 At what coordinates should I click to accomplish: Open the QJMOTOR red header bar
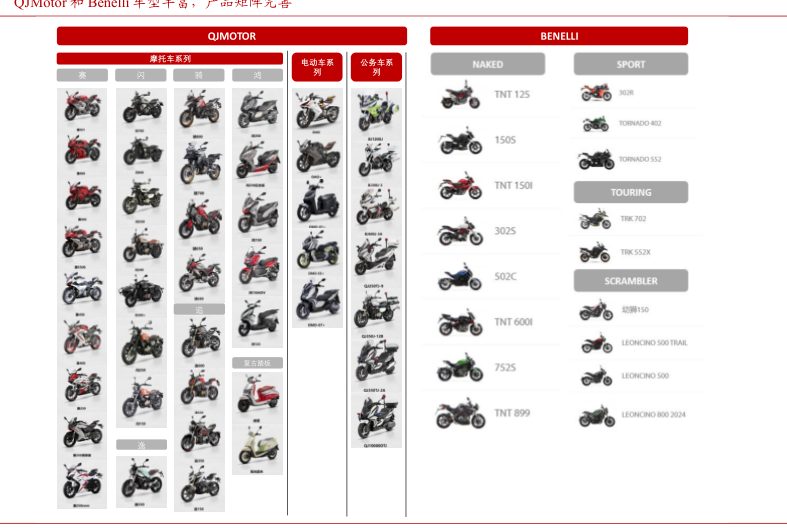[x=231, y=36]
